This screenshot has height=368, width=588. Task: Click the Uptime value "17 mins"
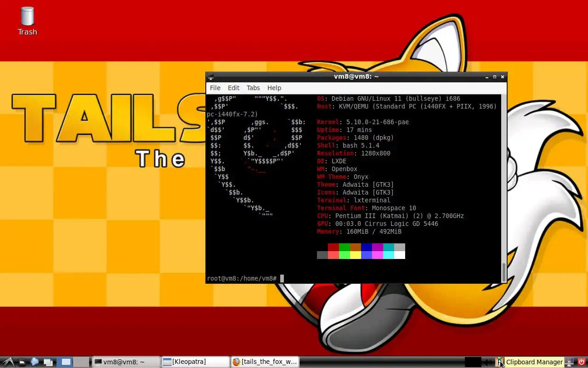pos(359,130)
